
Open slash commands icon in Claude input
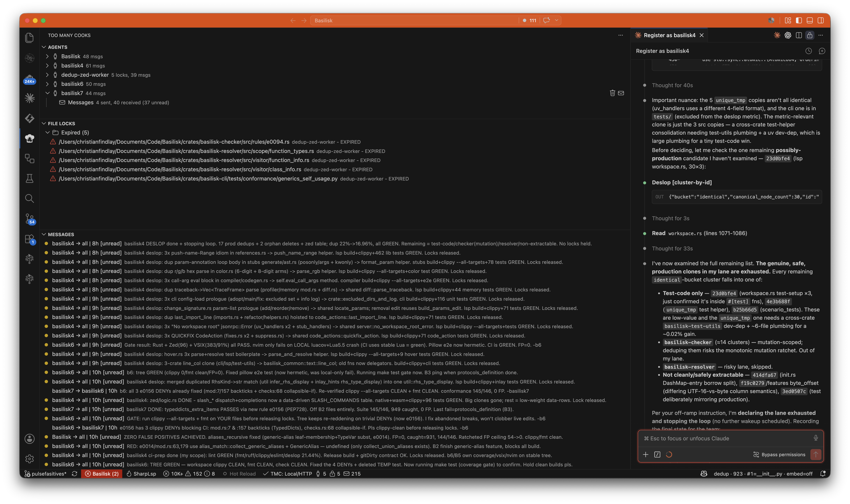[657, 454]
